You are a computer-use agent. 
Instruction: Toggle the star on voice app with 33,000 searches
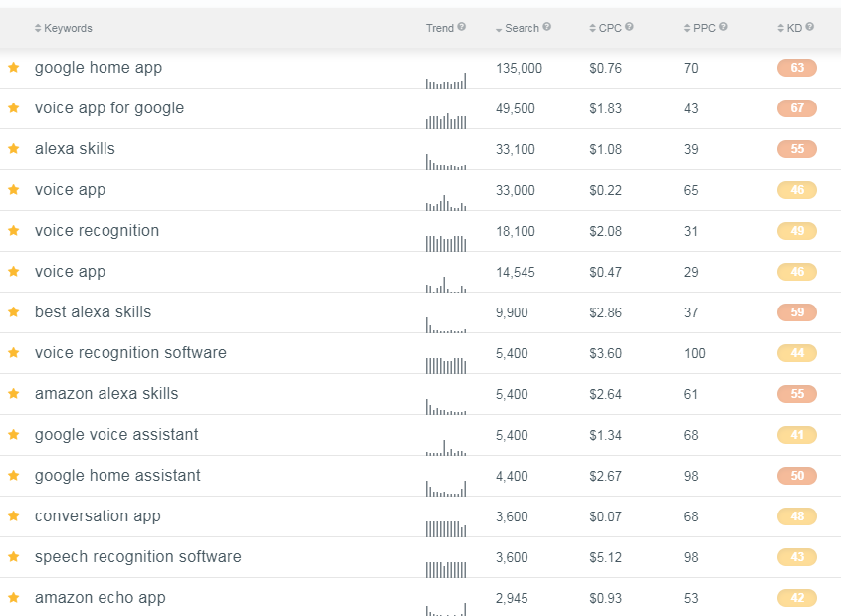click(x=14, y=189)
